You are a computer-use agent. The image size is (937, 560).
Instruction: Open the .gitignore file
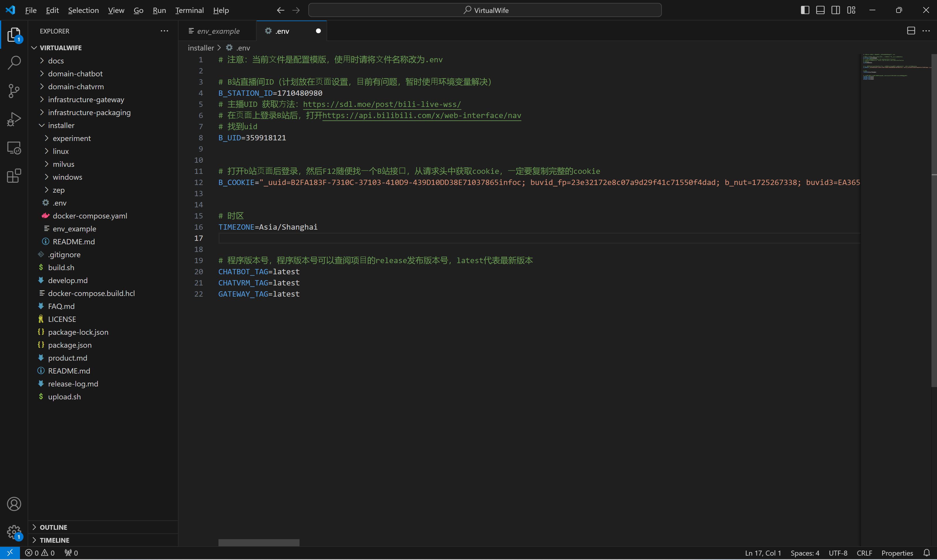click(x=64, y=255)
